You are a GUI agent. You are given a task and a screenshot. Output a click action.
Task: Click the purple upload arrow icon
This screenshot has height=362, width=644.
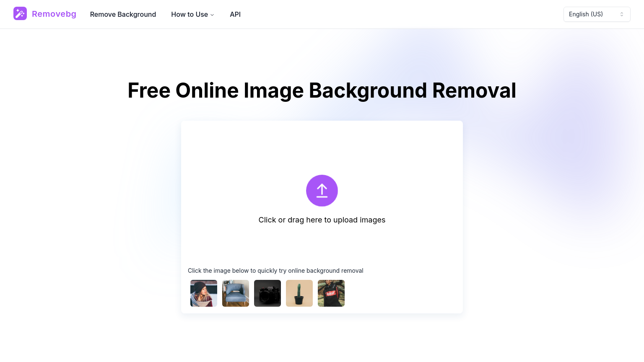[322, 191]
